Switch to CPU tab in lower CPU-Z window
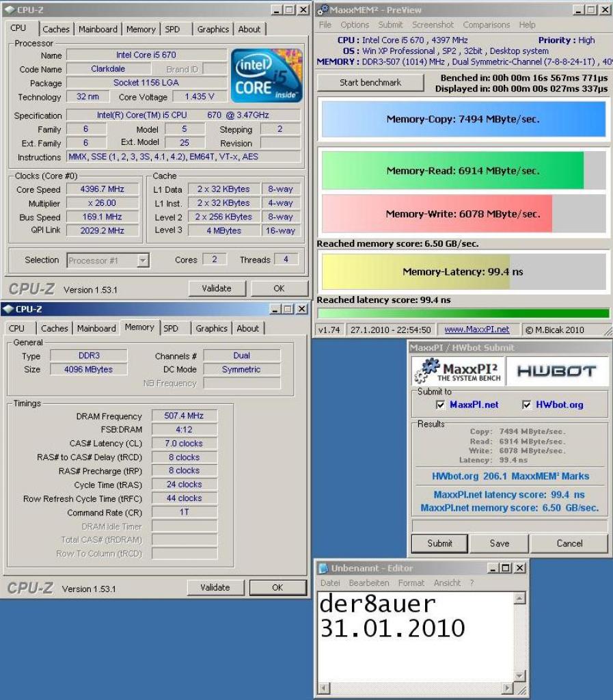The height and width of the screenshot is (700, 613). pos(16,329)
